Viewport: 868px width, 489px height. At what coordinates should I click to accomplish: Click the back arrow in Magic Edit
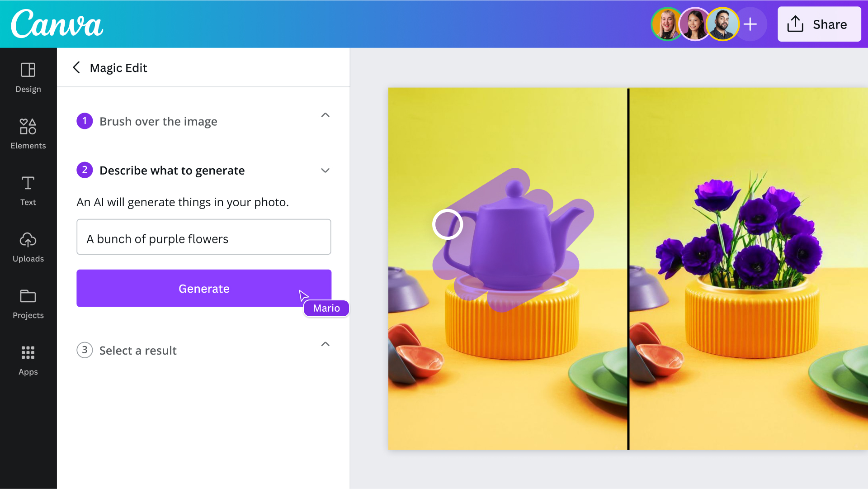[x=75, y=67]
